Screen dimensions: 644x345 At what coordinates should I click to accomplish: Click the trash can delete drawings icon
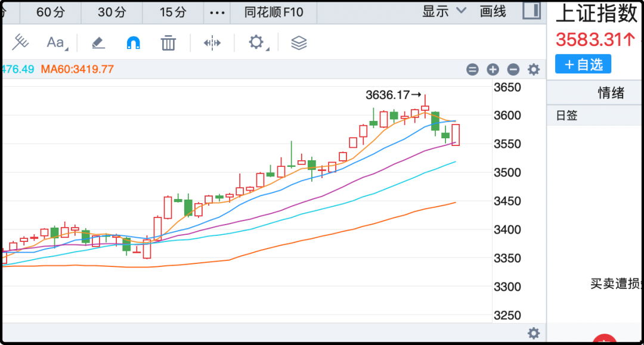coord(168,42)
